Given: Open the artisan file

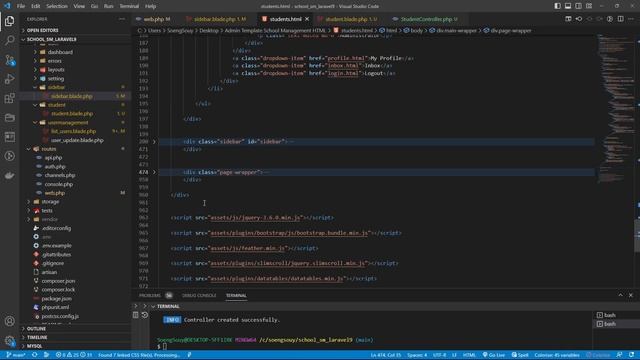Looking at the screenshot, I should tap(49, 272).
